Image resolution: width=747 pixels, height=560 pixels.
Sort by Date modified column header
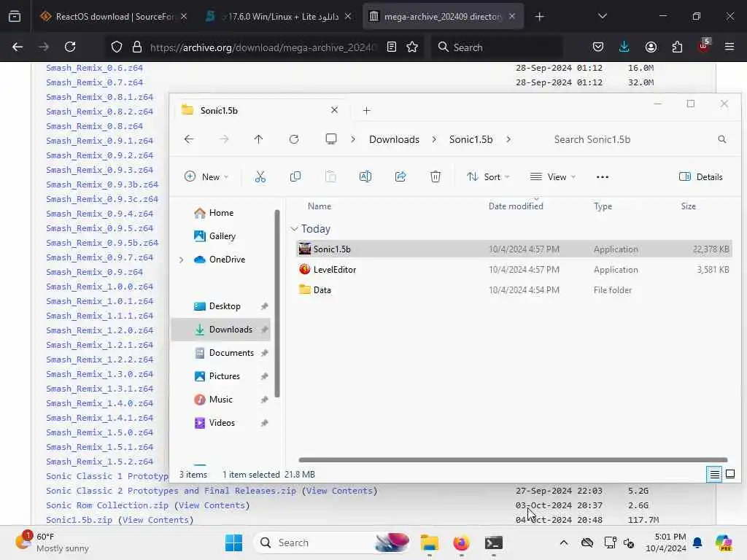pyautogui.click(x=516, y=206)
